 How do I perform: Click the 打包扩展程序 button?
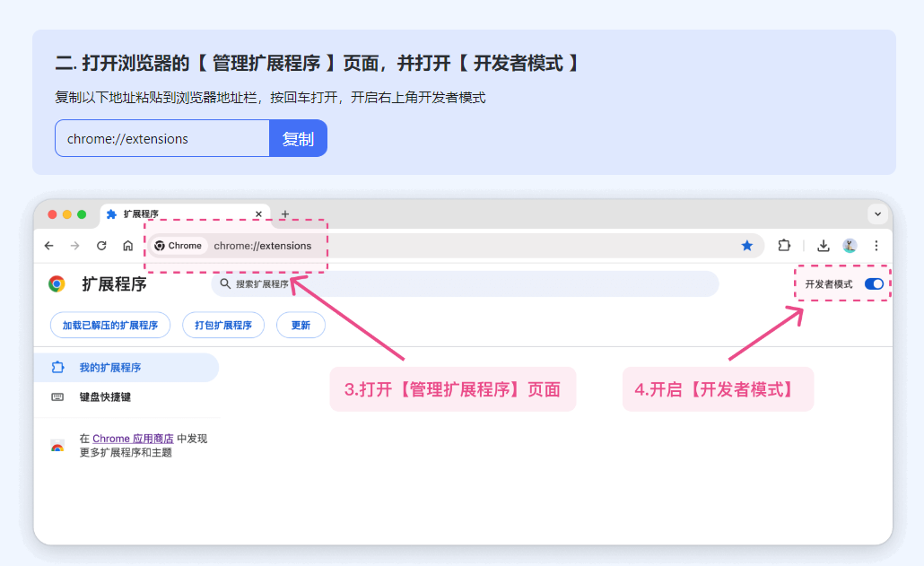click(x=223, y=326)
